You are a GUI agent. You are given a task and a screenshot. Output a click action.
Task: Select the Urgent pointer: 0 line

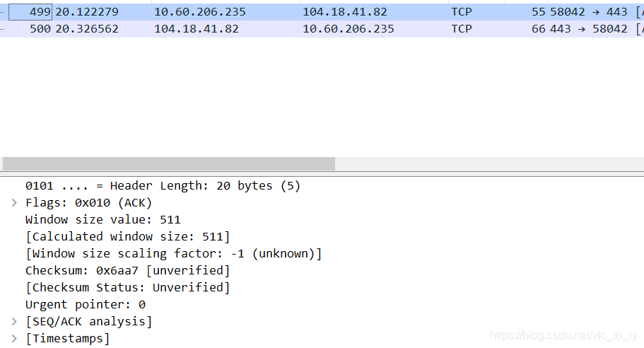(86, 304)
